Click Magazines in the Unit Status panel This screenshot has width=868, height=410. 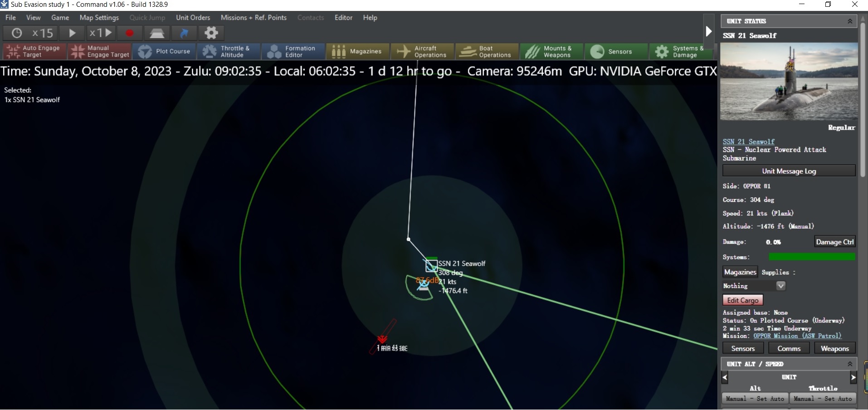tap(740, 272)
